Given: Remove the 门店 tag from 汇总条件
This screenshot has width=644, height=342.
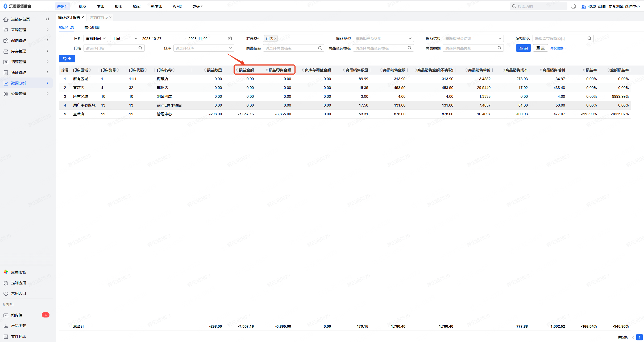Looking at the screenshot, I should click(x=275, y=39).
